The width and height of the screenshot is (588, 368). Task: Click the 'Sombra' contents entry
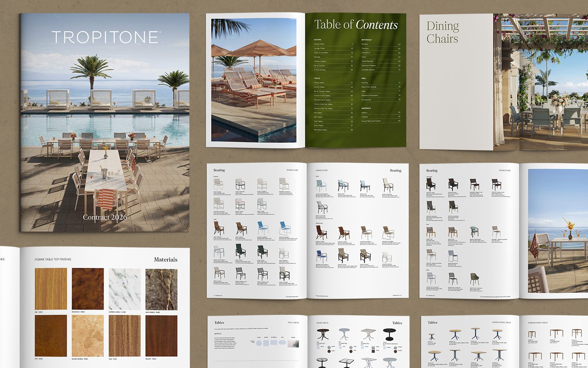365,44
